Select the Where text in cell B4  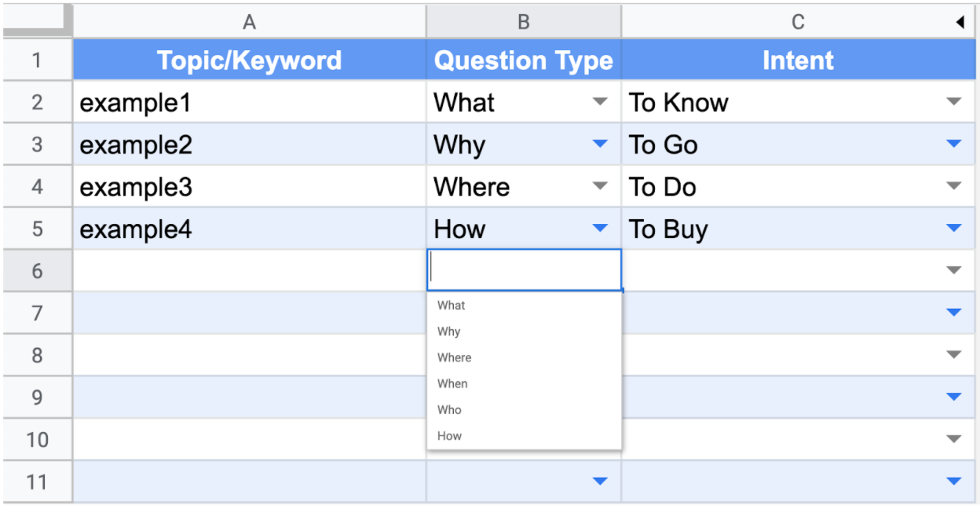(x=472, y=187)
